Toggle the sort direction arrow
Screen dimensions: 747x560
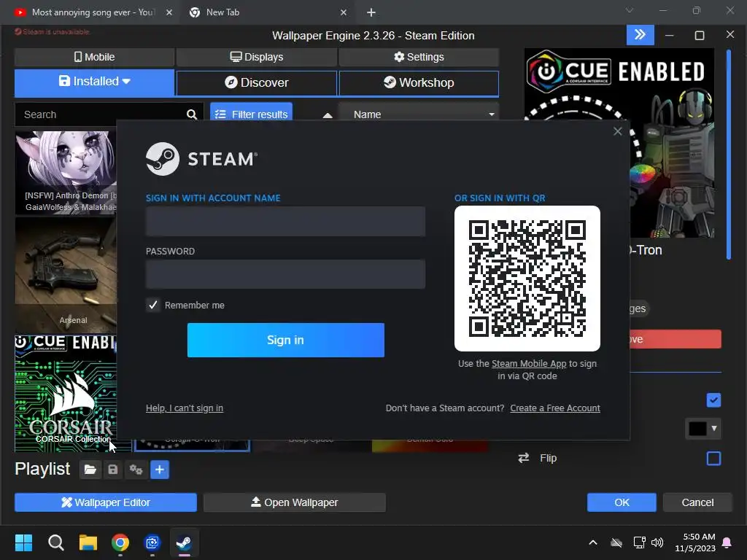[328, 114]
